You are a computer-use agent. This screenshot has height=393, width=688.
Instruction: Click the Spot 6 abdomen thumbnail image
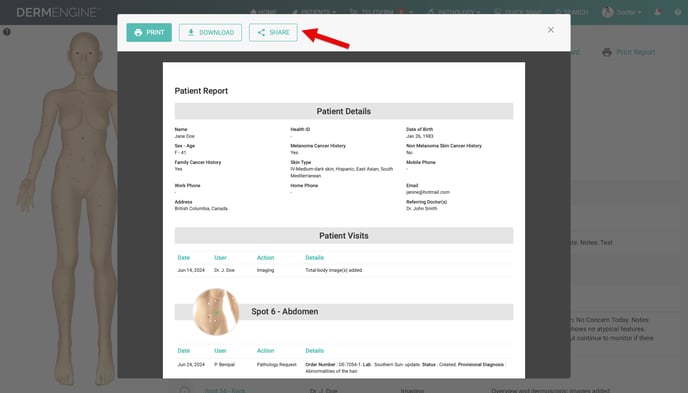coord(216,312)
